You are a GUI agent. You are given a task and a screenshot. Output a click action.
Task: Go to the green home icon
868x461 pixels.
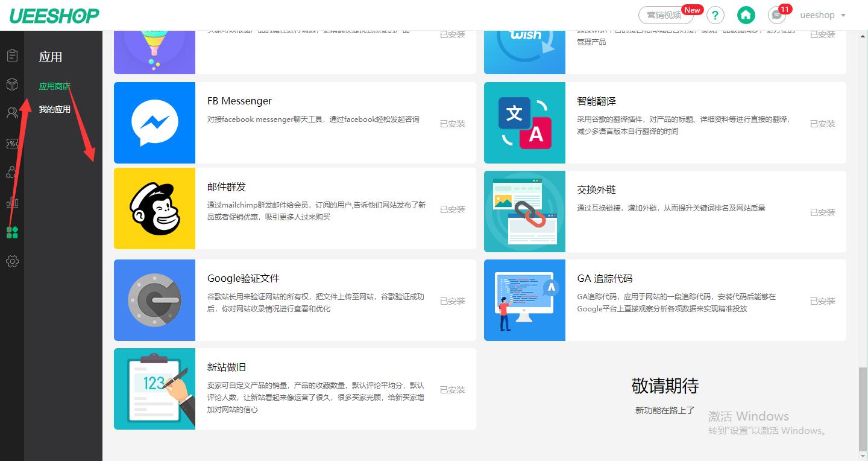coord(746,15)
